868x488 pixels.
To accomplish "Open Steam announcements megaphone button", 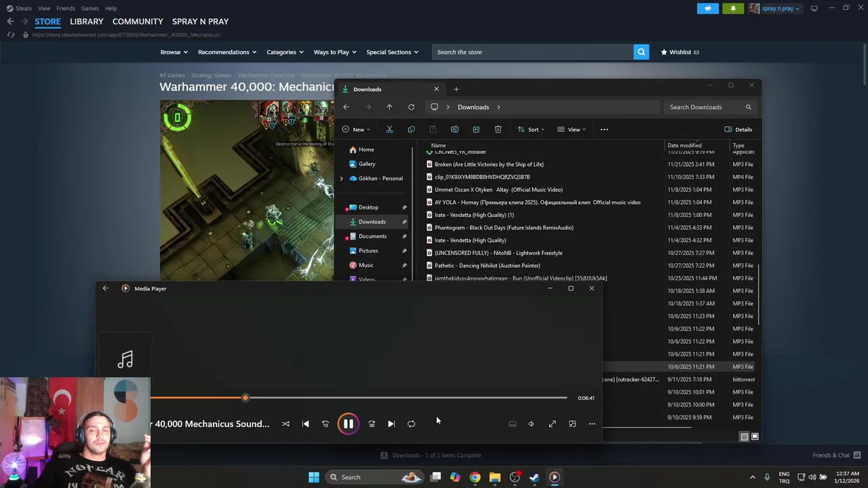I will coord(707,8).
